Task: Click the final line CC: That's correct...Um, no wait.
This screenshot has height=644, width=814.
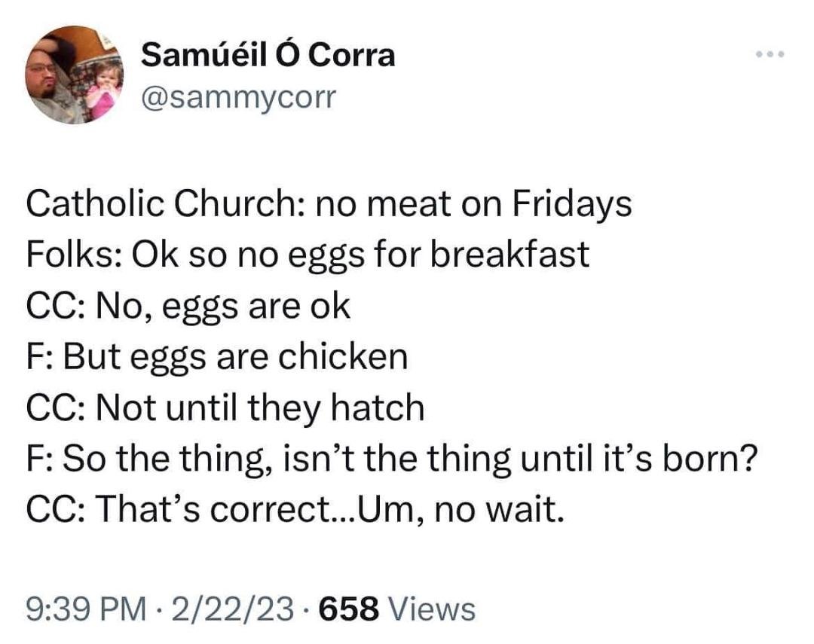Action: point(295,510)
